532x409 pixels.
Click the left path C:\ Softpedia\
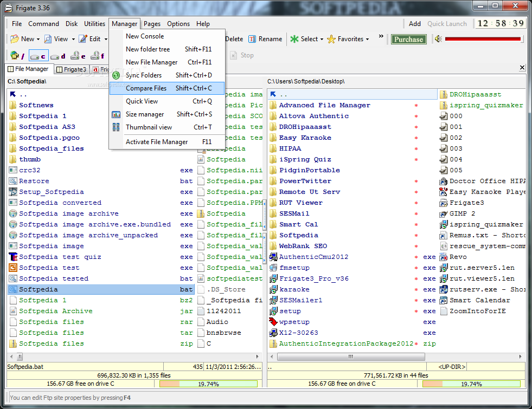tap(27, 81)
